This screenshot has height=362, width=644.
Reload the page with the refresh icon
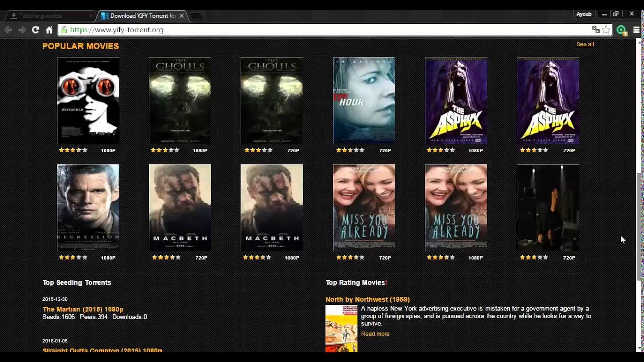pos(35,30)
